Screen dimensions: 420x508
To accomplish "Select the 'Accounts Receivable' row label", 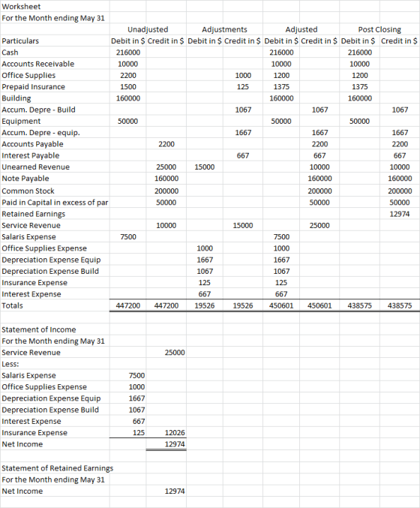I will coord(38,64).
